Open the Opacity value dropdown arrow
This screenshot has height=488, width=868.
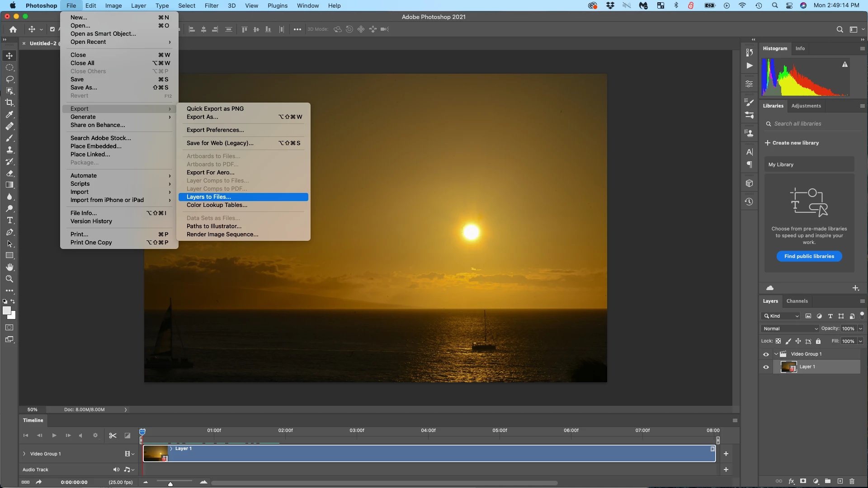tap(860, 328)
